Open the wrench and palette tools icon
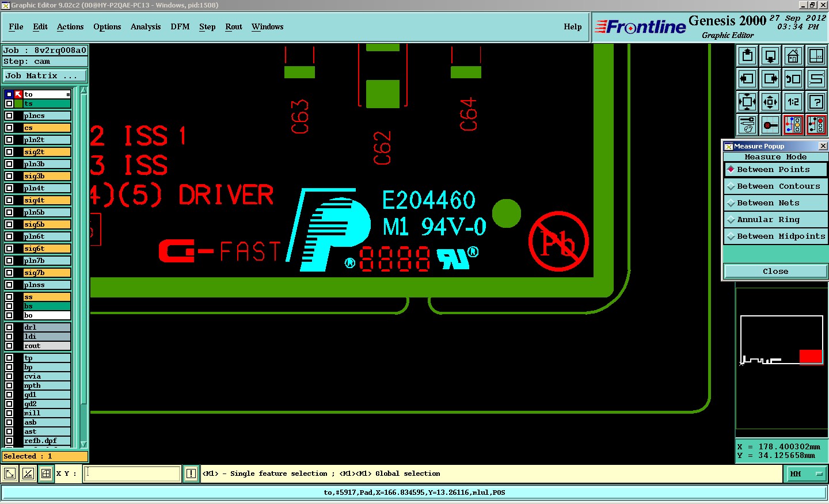Screen dimensions: 829x504 747,125
